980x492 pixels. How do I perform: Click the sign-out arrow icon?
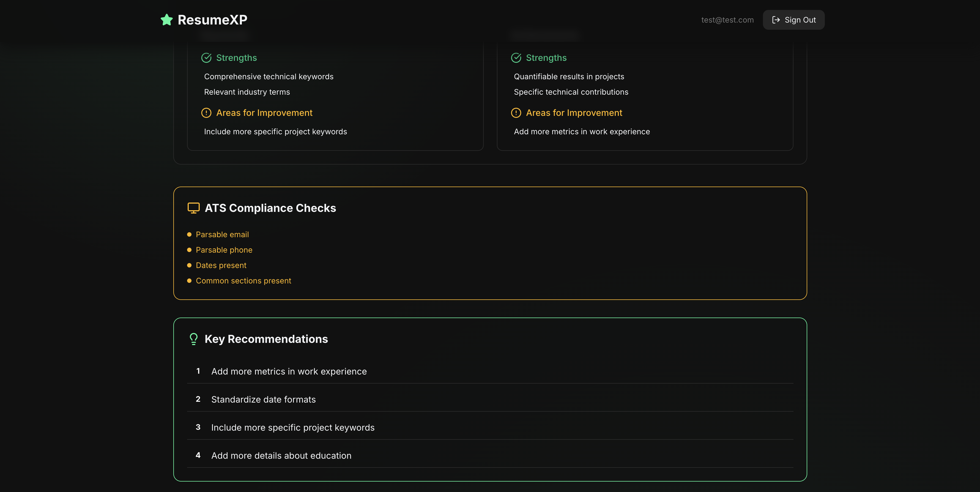point(776,20)
